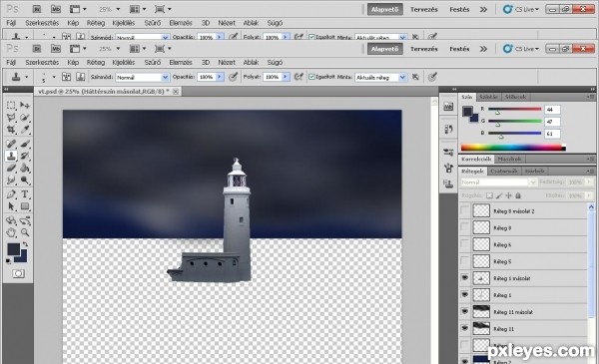Toggle Igazított checkbox in front options bar
The width and height of the screenshot is (599, 364).
coord(311,77)
